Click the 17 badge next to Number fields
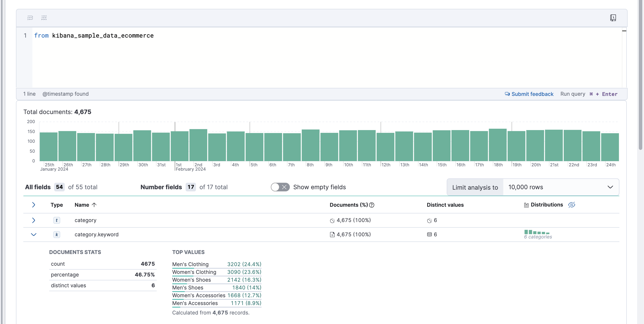This screenshot has width=644, height=324. pyautogui.click(x=191, y=187)
